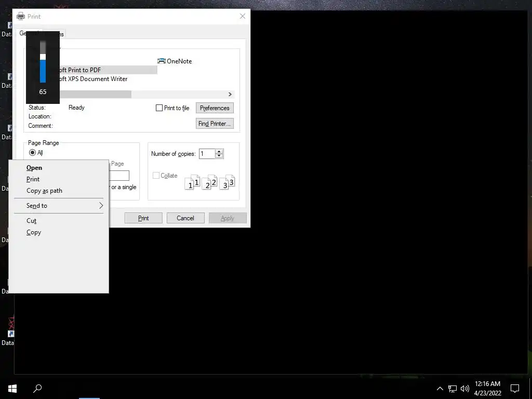Click the Apply button

point(228,218)
